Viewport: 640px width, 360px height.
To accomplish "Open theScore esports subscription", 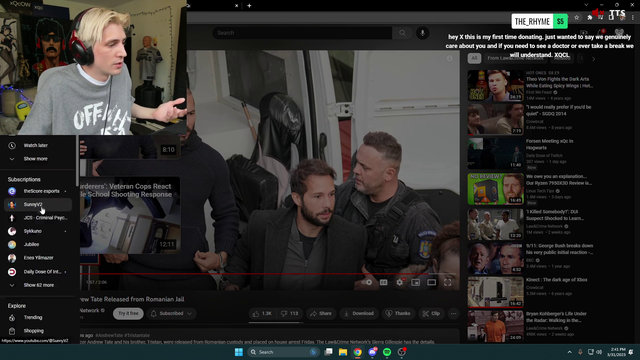I will pos(38,191).
